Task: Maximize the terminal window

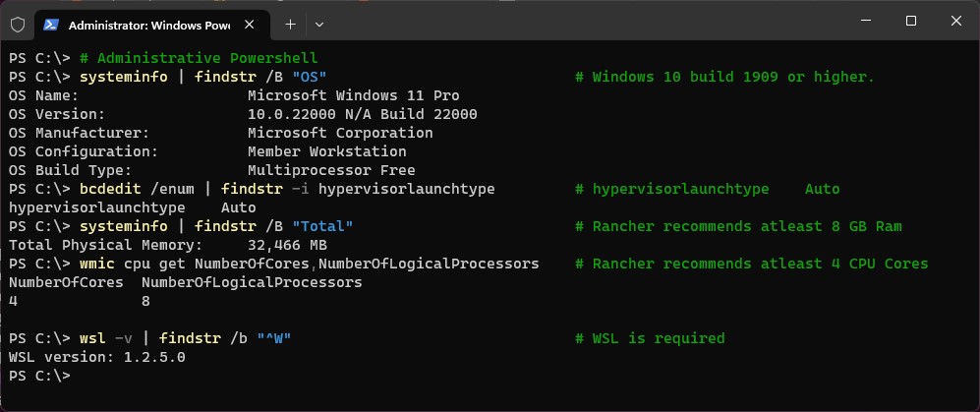Action: (x=910, y=21)
